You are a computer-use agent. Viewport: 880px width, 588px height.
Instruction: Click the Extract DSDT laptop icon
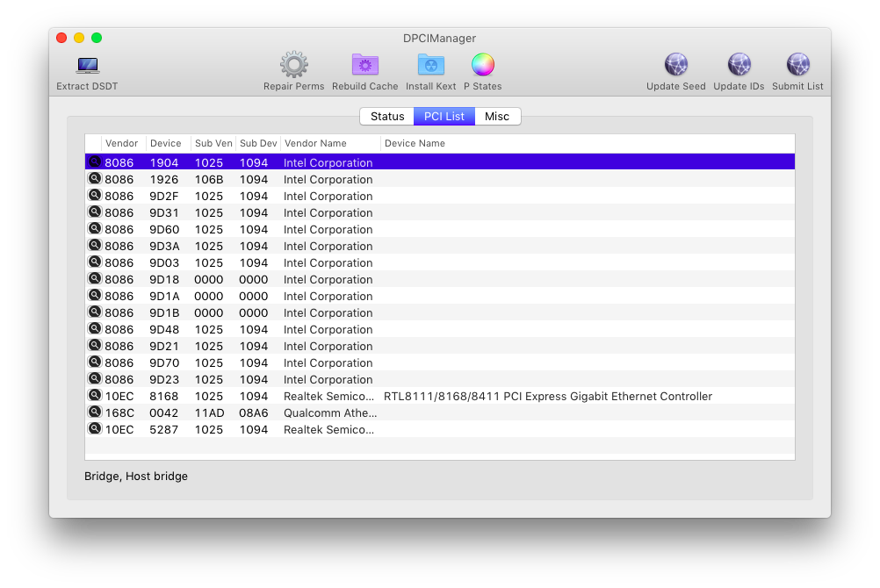(x=87, y=66)
